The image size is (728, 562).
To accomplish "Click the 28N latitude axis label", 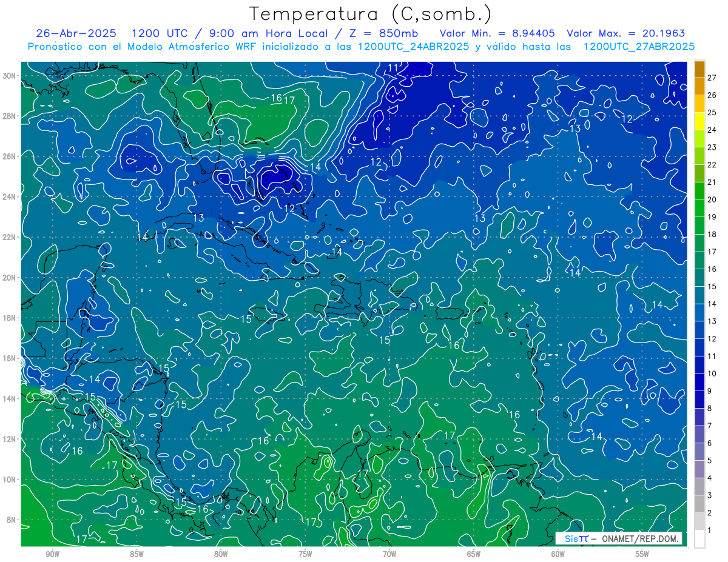I will click(x=9, y=116).
